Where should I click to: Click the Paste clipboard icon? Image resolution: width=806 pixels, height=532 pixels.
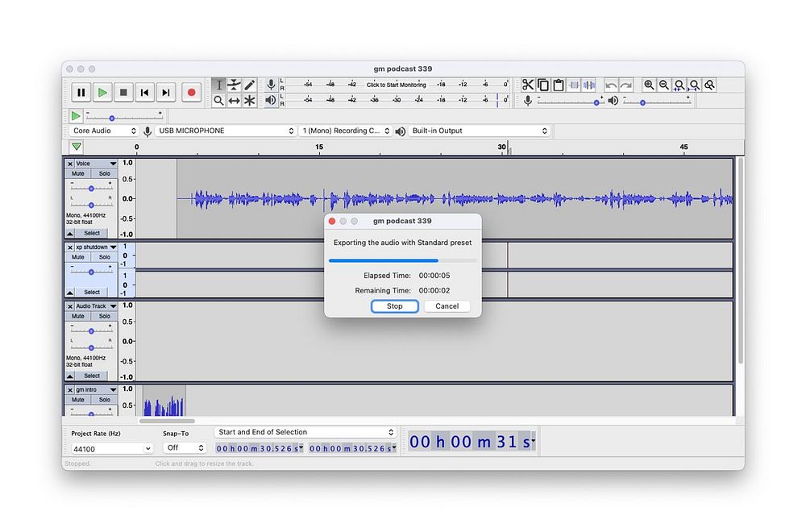point(558,85)
